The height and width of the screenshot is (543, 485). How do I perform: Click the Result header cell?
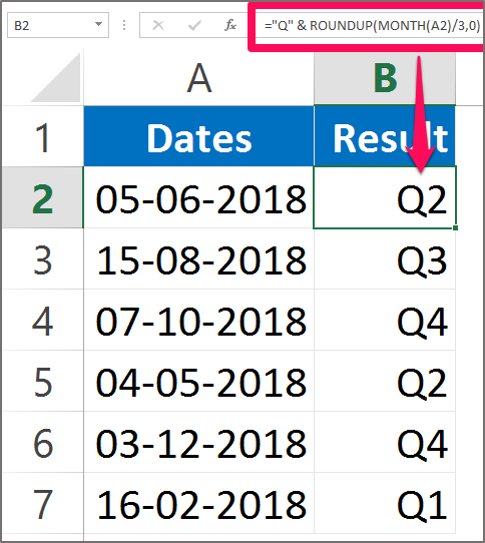coord(385,136)
